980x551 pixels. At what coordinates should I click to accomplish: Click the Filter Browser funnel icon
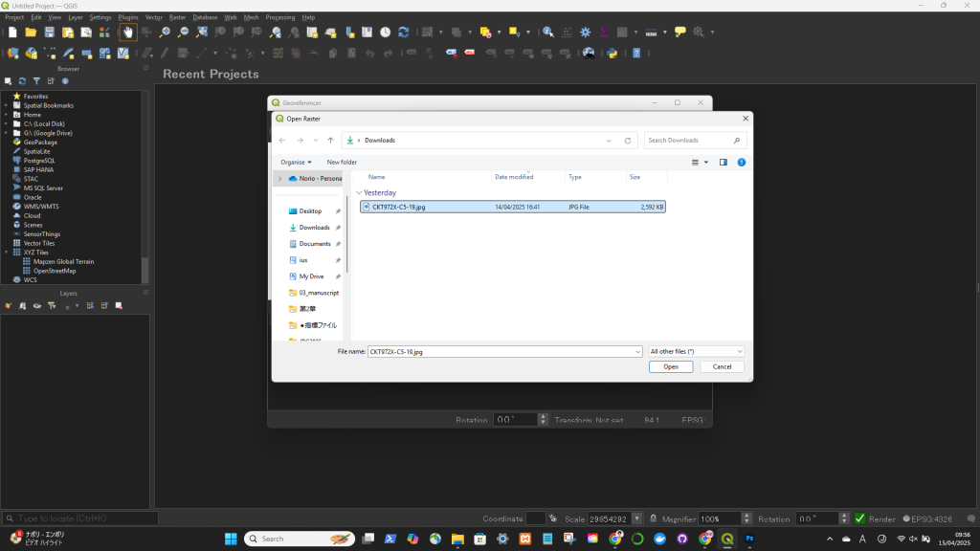click(x=36, y=81)
